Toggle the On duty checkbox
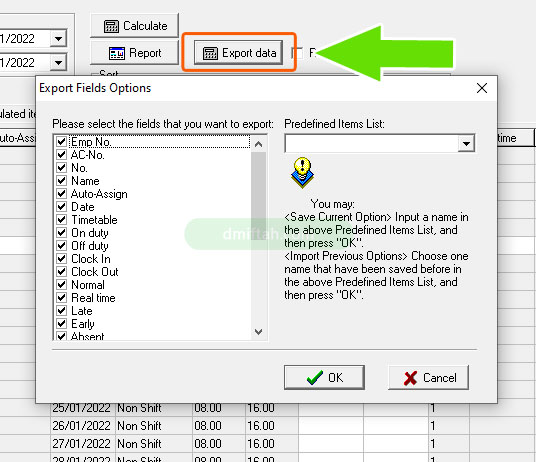The image size is (536, 462). coord(62,232)
